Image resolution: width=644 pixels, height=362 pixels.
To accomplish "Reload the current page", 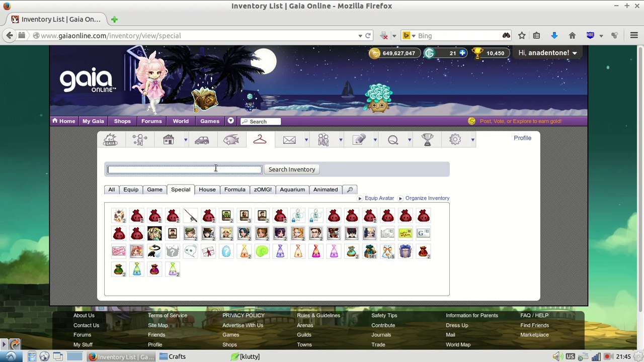I will (x=368, y=36).
